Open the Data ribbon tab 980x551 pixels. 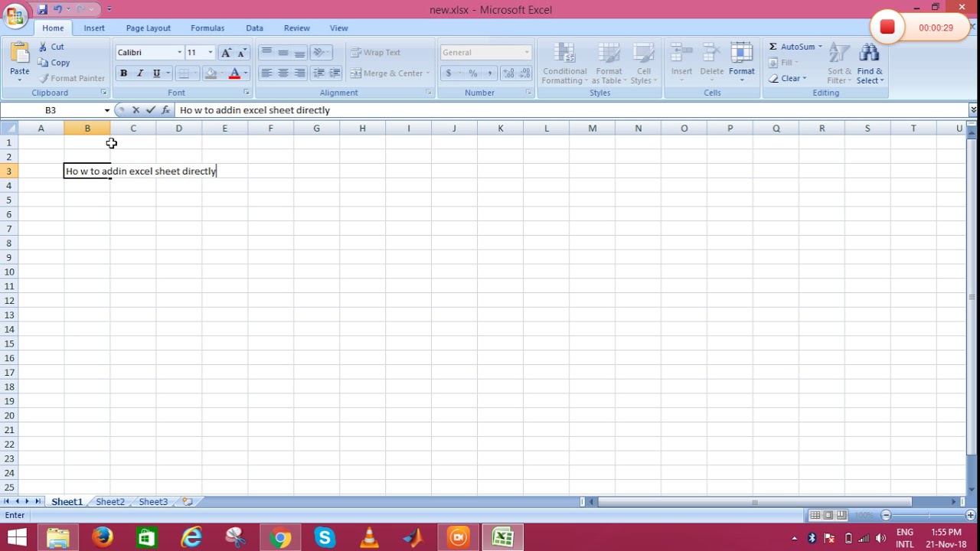click(x=254, y=28)
